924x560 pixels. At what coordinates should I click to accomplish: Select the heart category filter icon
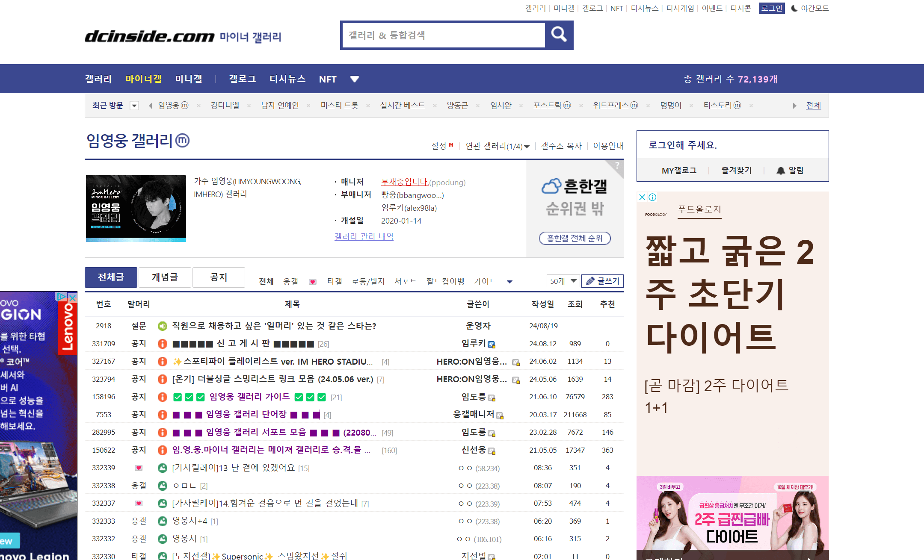tap(314, 281)
